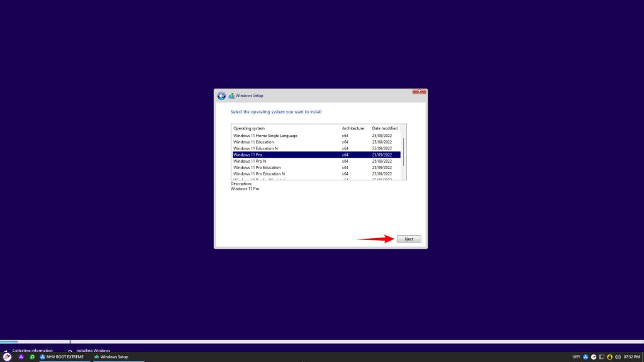
Task: Switch to Windows Setup taskbar item
Action: 111,357
